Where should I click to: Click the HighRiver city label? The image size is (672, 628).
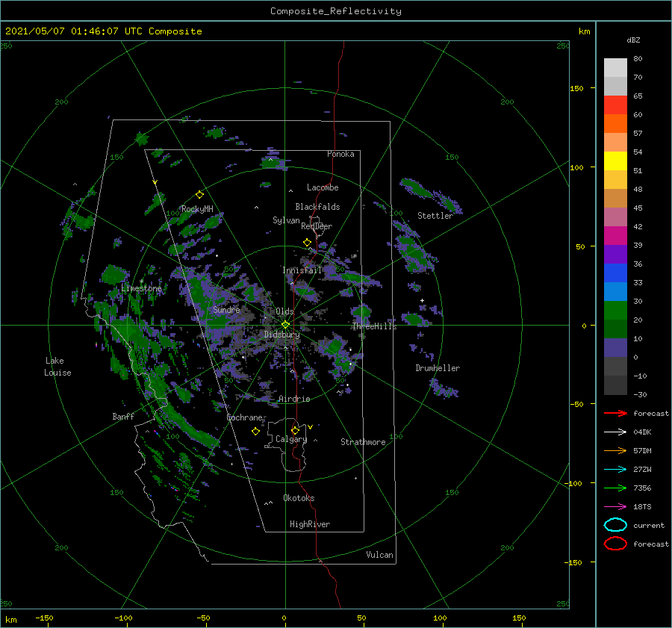[310, 524]
